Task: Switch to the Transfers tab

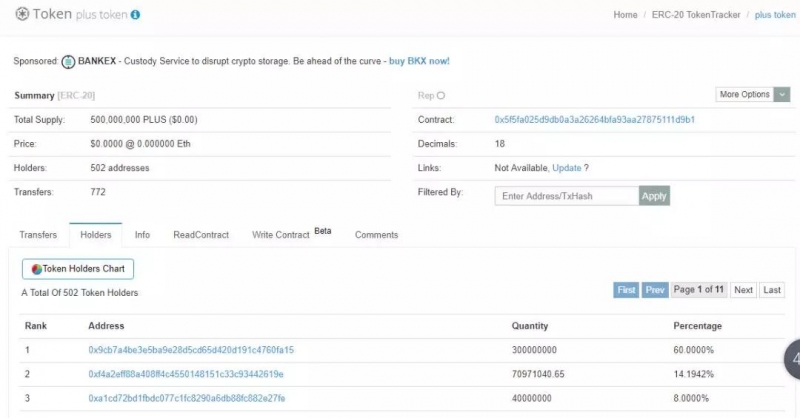Action: [38, 235]
